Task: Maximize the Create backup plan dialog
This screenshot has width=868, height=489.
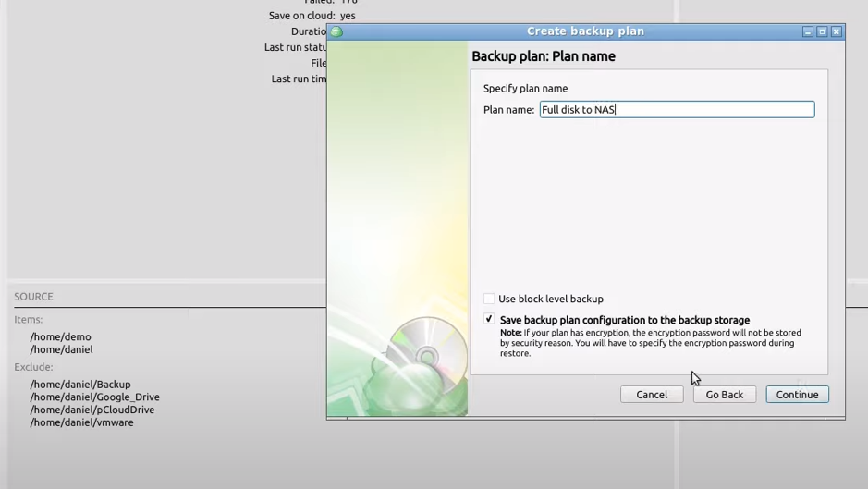Action: coord(822,31)
